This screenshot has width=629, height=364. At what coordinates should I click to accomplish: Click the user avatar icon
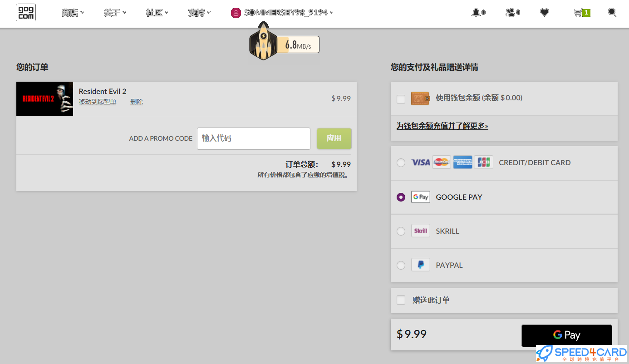click(x=236, y=13)
